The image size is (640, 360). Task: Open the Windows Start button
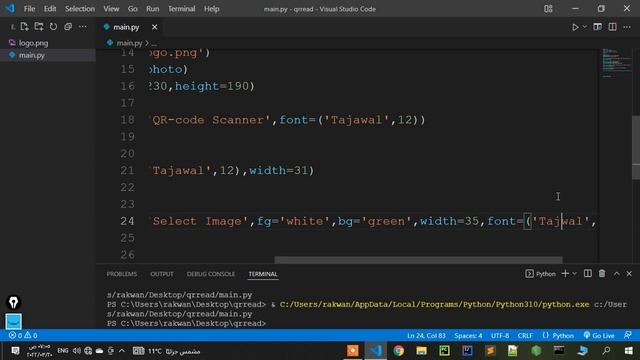point(629,351)
